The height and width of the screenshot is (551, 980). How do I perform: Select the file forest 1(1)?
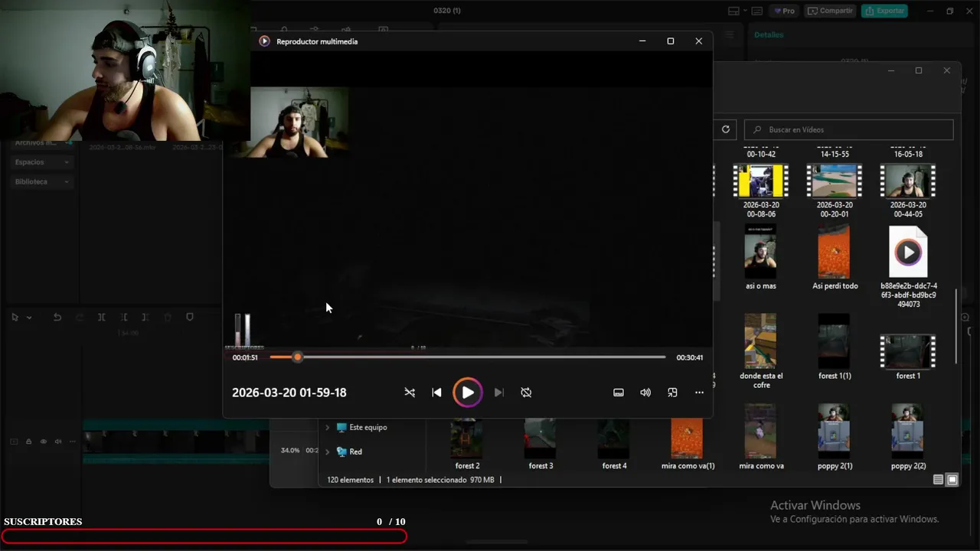835,347
